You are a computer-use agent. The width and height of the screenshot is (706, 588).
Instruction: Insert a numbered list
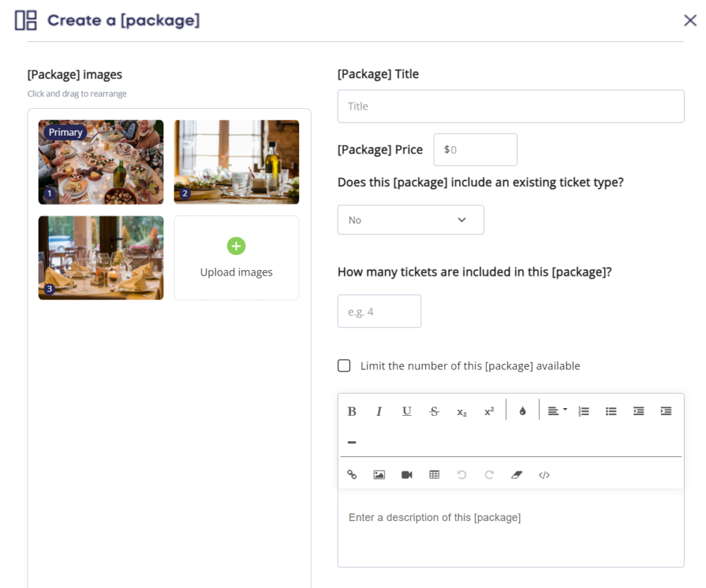583,411
